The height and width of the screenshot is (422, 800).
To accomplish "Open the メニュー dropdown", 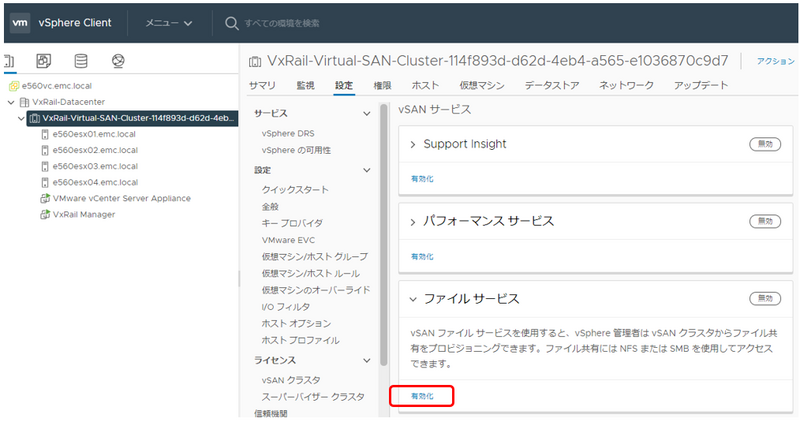I will [169, 23].
